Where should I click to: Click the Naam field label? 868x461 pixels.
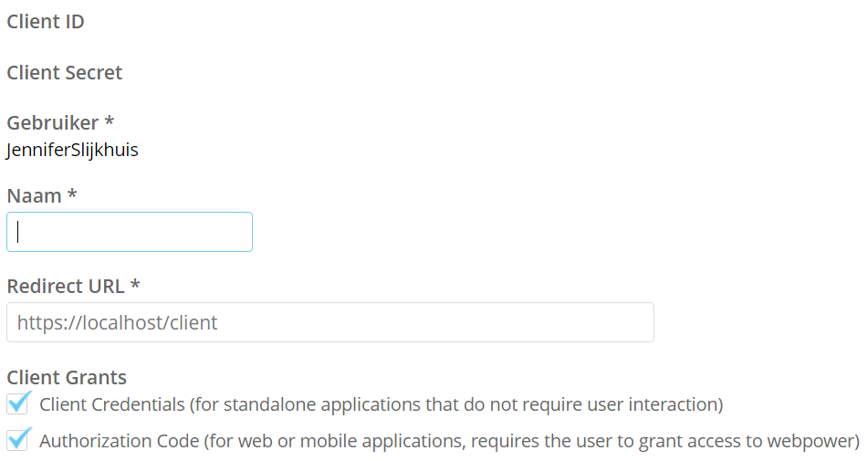34,195
